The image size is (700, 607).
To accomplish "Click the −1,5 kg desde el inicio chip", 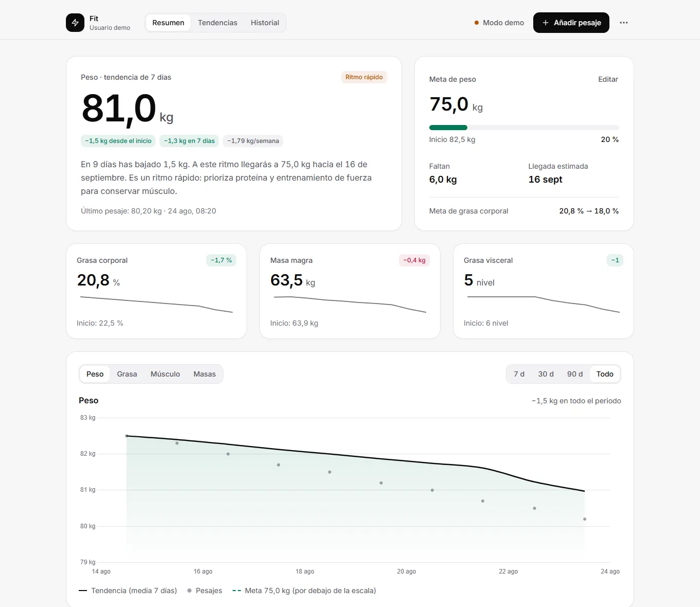I will (118, 141).
